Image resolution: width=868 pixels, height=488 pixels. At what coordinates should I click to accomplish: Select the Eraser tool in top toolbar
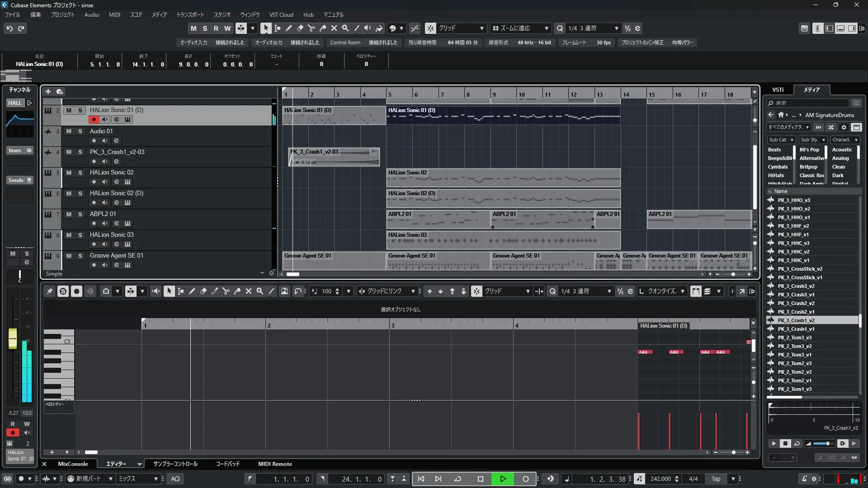tap(300, 28)
